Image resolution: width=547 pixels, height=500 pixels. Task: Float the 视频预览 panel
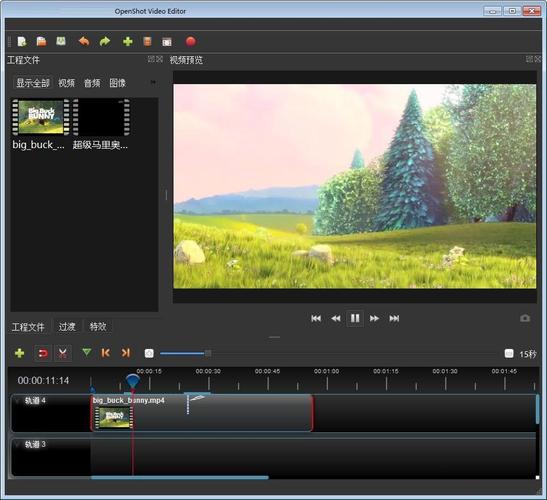pos(529,59)
